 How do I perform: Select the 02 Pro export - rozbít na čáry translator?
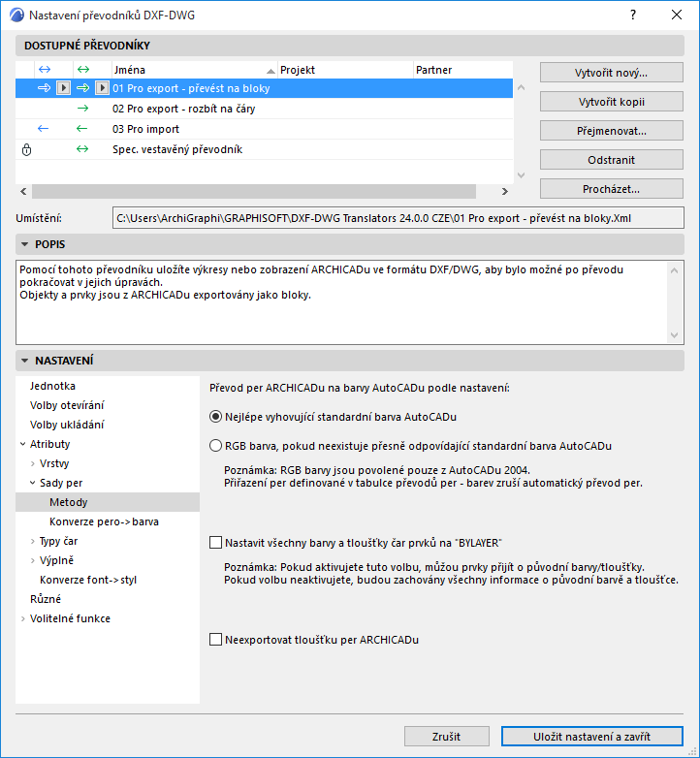(264, 109)
